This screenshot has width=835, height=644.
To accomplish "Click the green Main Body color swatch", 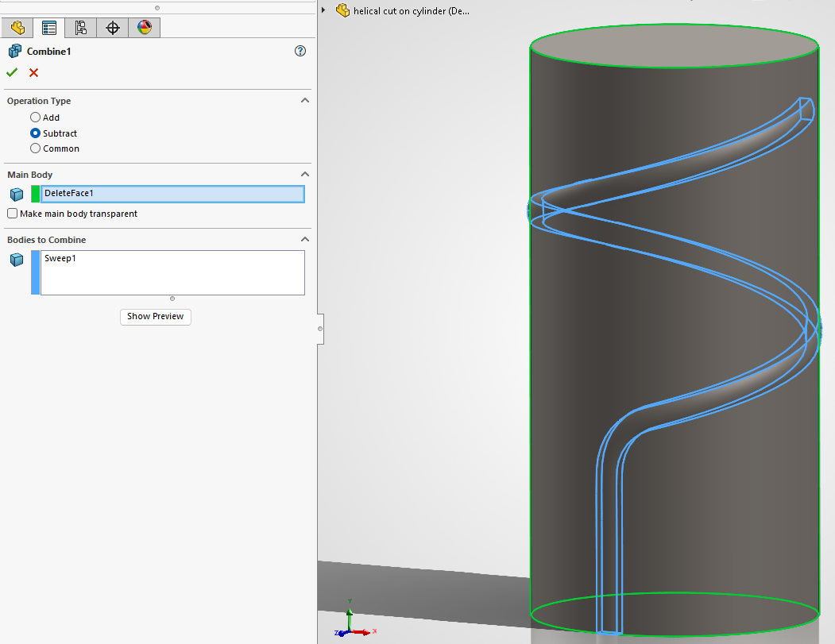I will click(35, 194).
